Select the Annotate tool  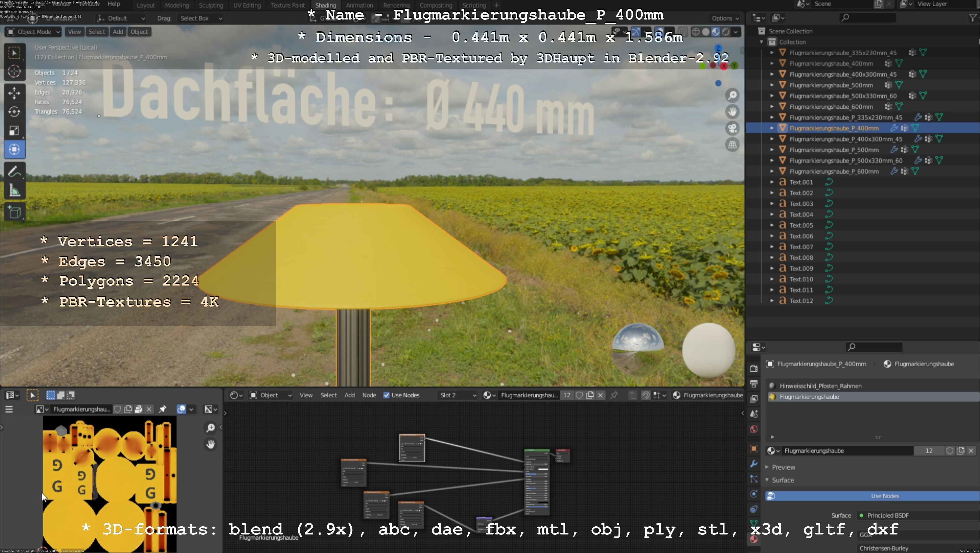click(x=14, y=172)
